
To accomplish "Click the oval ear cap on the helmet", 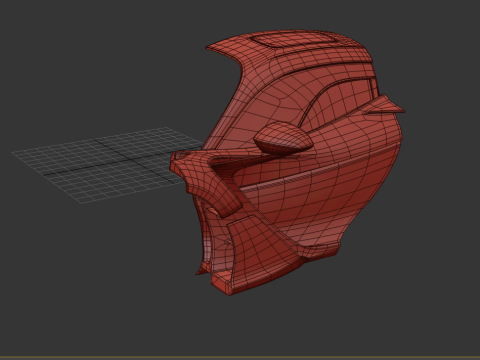I will [x=283, y=137].
